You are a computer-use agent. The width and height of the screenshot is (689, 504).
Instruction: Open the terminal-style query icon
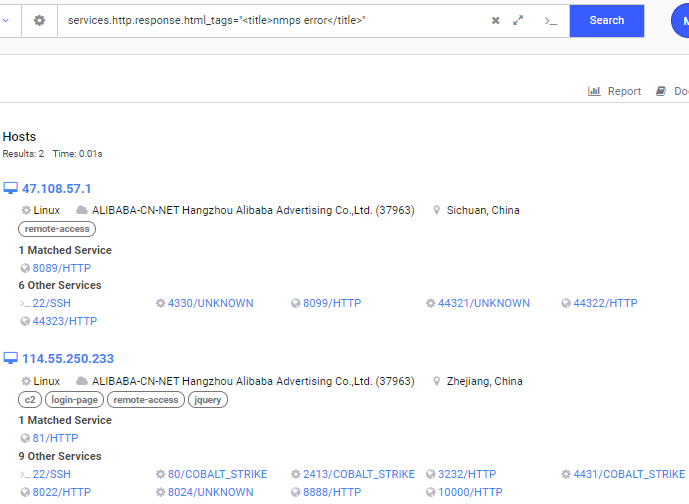click(549, 20)
